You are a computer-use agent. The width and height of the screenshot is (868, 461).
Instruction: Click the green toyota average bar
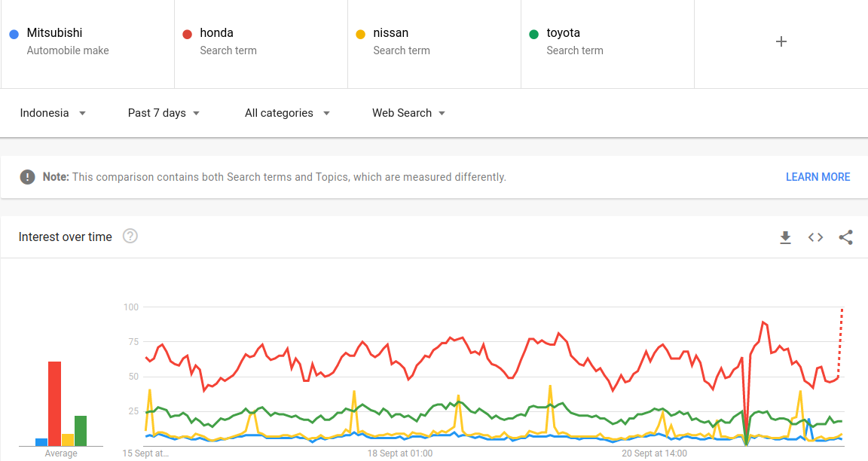coord(81,430)
